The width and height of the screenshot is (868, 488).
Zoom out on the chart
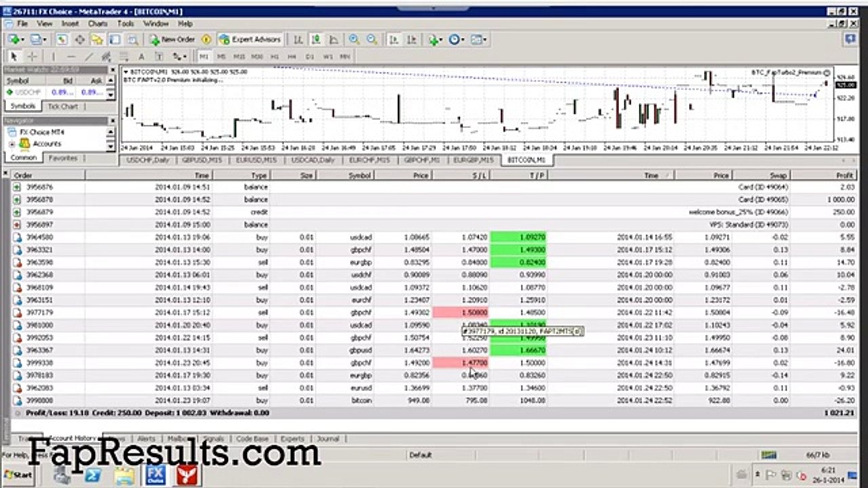pyautogui.click(x=372, y=40)
